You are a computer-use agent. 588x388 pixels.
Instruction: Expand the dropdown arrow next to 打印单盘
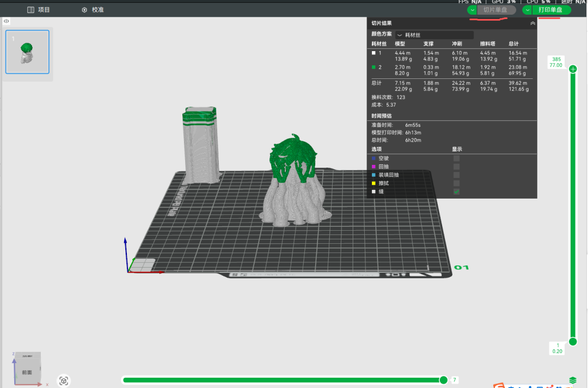tap(527, 10)
